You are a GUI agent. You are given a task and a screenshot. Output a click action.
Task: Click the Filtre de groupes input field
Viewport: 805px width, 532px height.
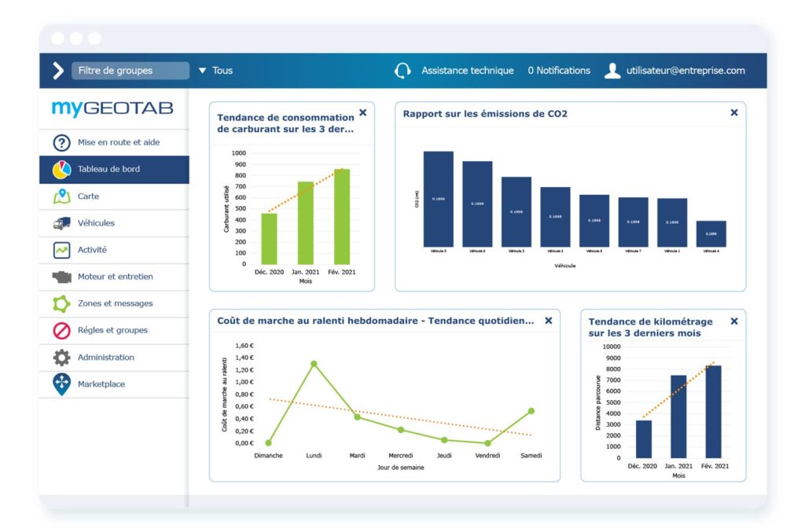pyautogui.click(x=130, y=71)
